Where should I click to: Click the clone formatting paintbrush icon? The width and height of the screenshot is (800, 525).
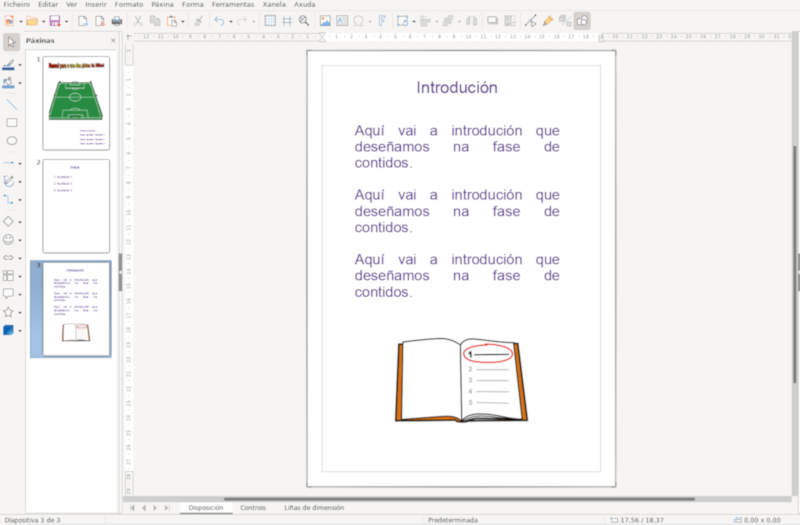coord(197,21)
